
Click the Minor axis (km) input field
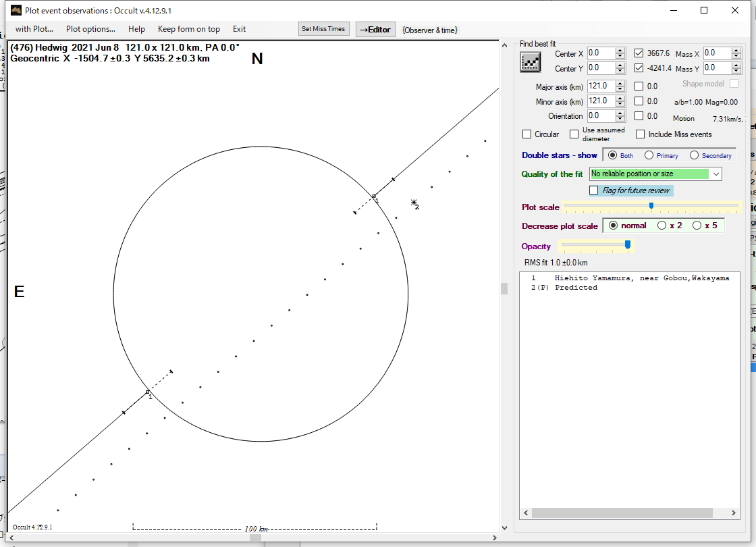[x=600, y=101]
